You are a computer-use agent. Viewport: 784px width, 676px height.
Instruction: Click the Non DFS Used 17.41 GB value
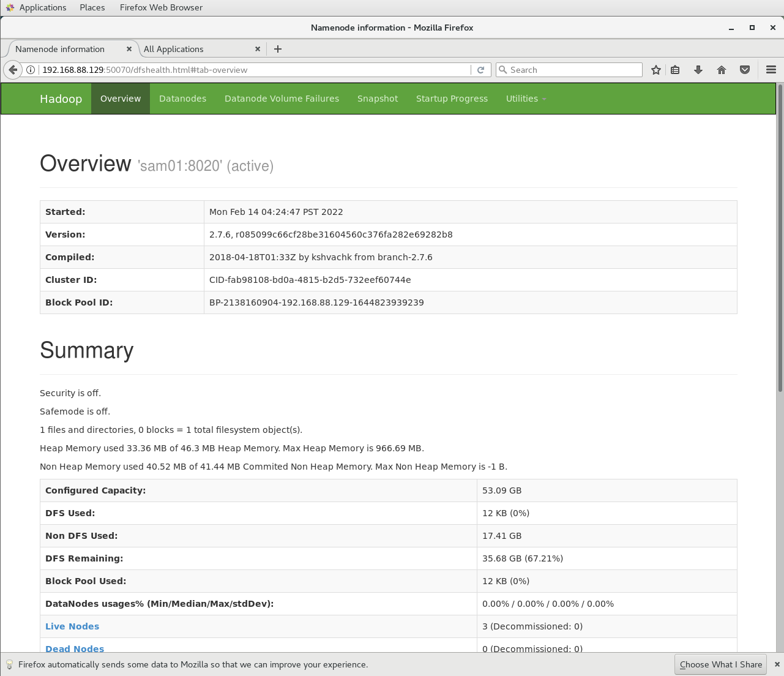[x=502, y=536]
